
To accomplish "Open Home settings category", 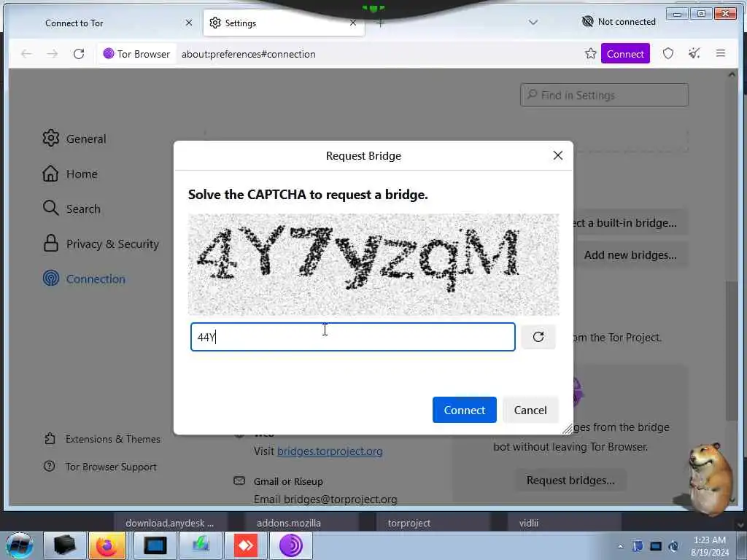I will [x=70, y=174].
